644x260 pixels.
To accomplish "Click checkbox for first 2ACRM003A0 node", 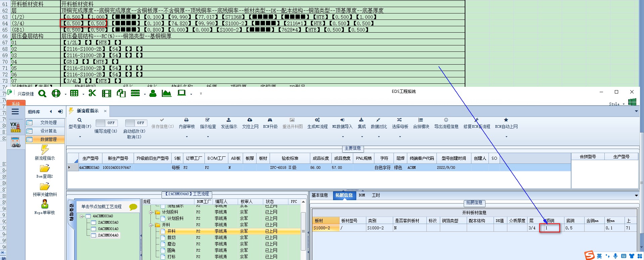I will [94, 222].
